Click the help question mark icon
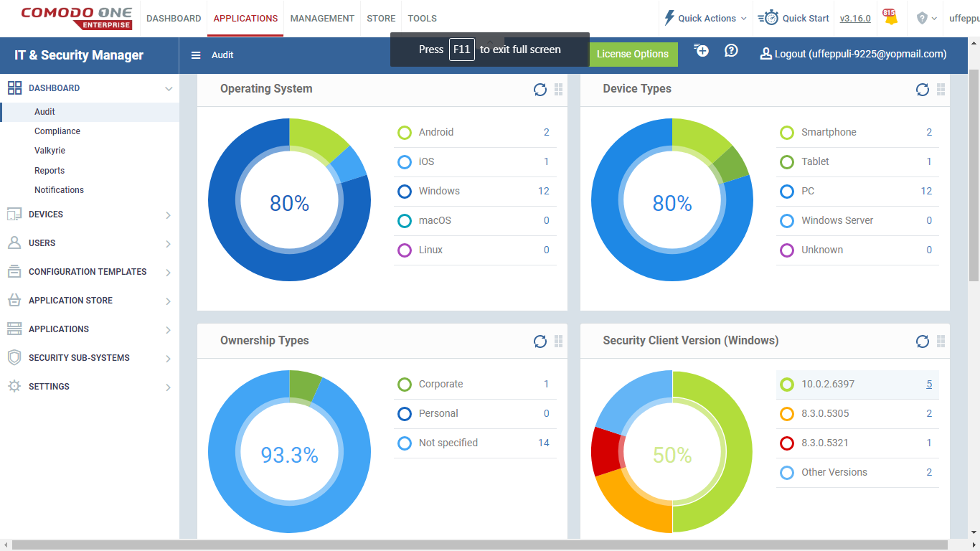This screenshot has width=980, height=551. tap(731, 50)
